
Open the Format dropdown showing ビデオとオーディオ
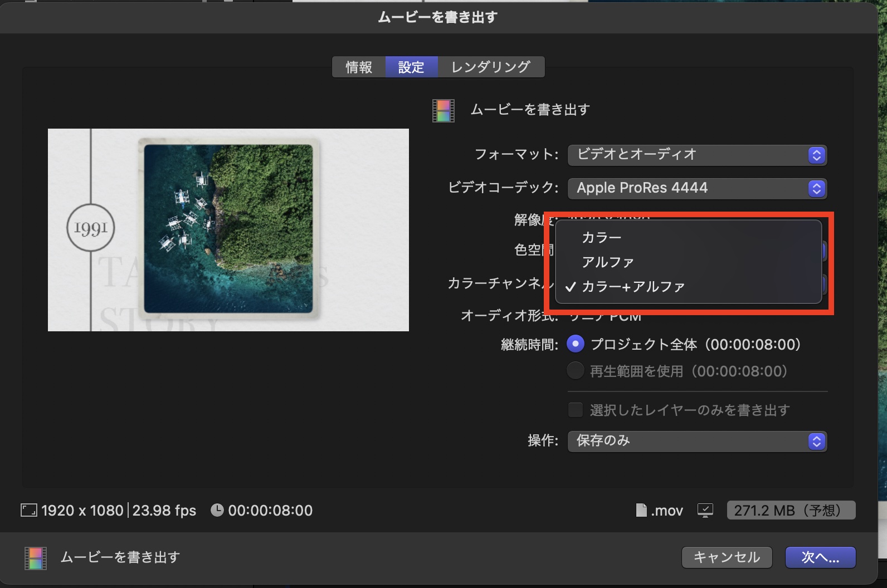click(x=696, y=155)
